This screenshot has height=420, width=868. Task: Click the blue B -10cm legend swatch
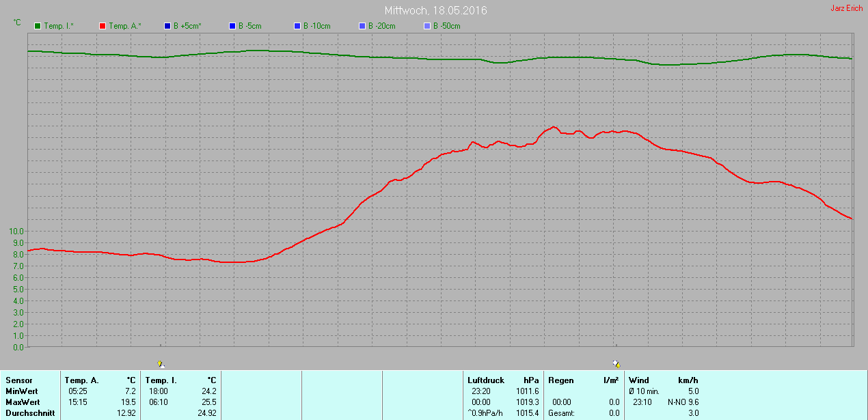[297, 26]
